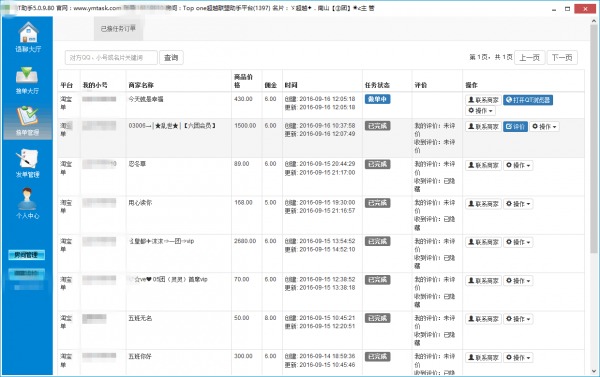Click the price cell 430.00
The width and height of the screenshot is (600, 377).
click(x=243, y=99)
